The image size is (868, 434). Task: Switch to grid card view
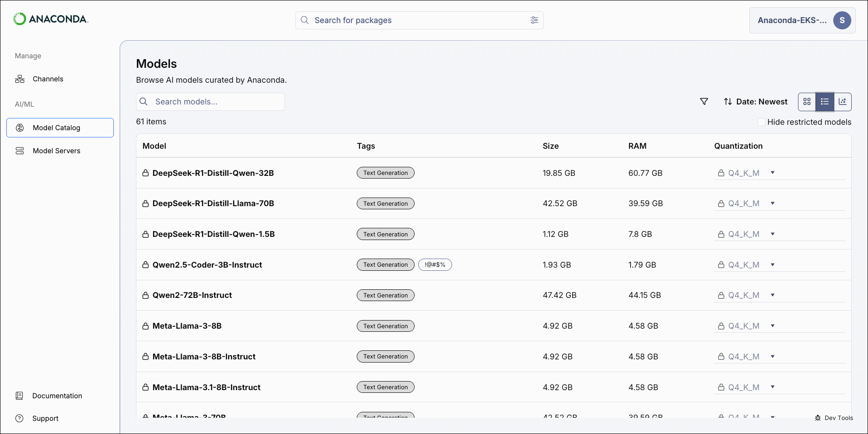[807, 102]
